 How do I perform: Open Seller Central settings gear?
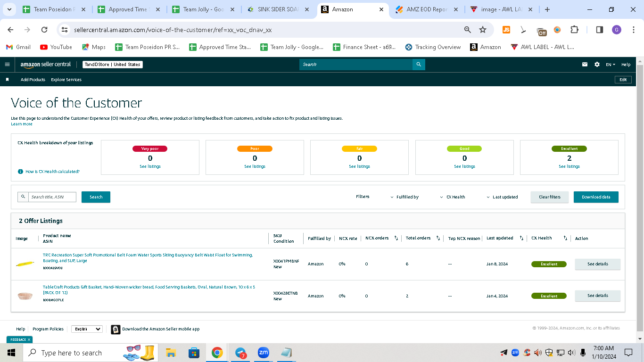pyautogui.click(x=597, y=65)
